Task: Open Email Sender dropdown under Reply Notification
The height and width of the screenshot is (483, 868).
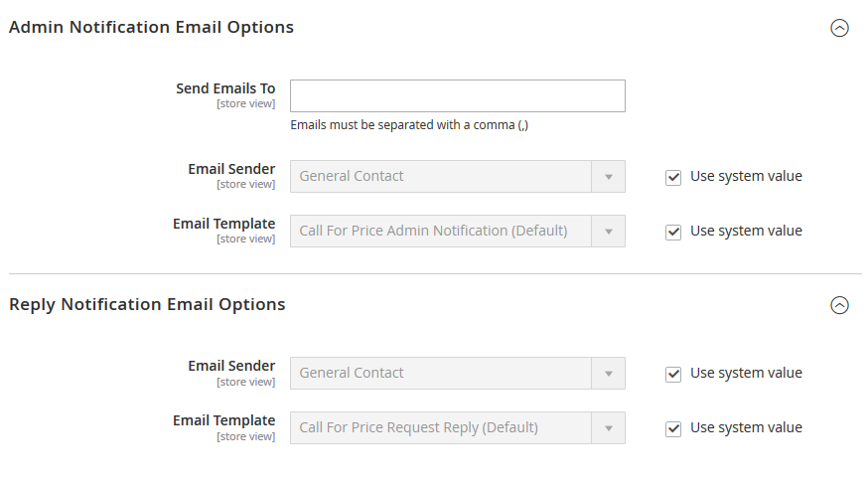Action: (x=457, y=374)
